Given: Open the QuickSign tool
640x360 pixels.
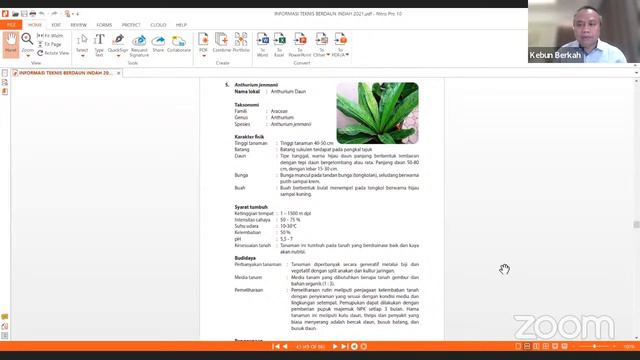Looking at the screenshot, I should pos(118,43).
